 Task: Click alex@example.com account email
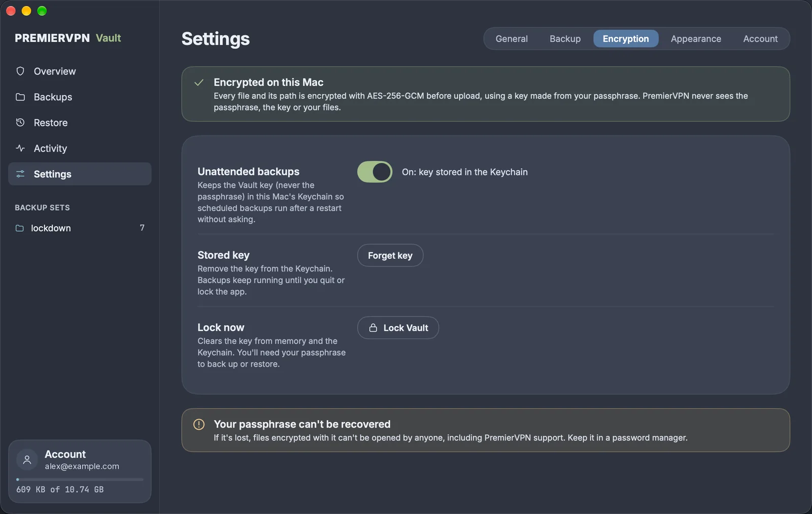[82, 466]
